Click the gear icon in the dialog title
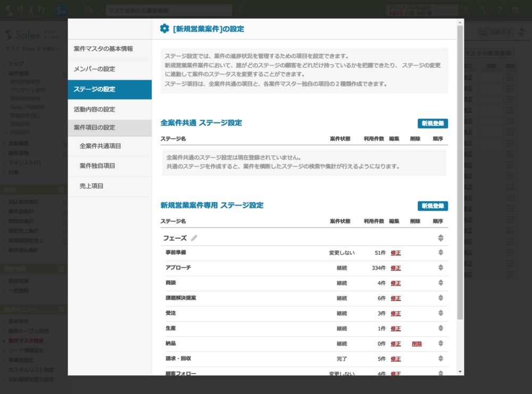This screenshot has height=394, width=532. coord(164,29)
